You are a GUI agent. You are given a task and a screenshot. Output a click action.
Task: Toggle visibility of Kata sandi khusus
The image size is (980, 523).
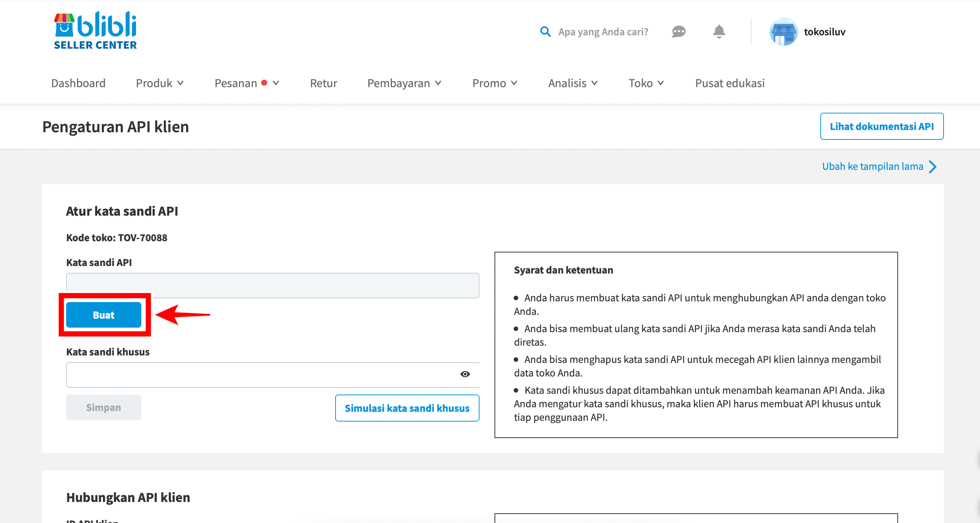coord(465,374)
